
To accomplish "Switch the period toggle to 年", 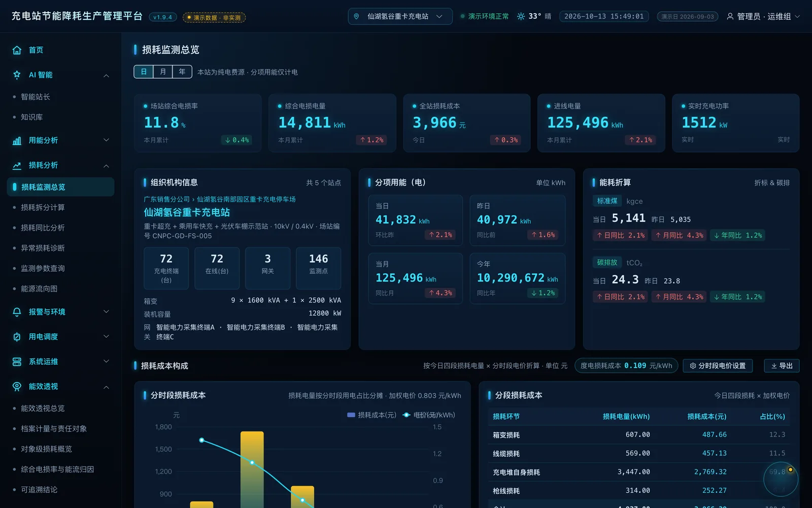I will (182, 72).
